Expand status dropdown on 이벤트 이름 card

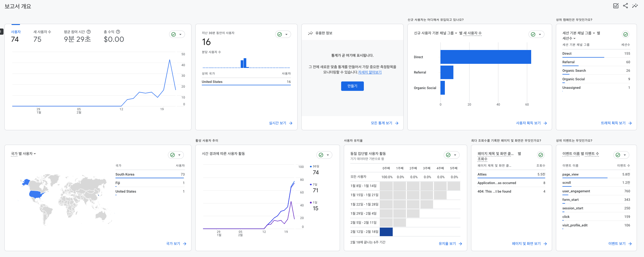click(625, 155)
